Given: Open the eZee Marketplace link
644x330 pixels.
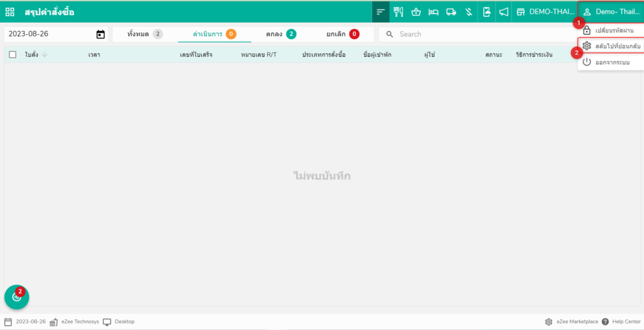Looking at the screenshot, I should tap(577, 322).
